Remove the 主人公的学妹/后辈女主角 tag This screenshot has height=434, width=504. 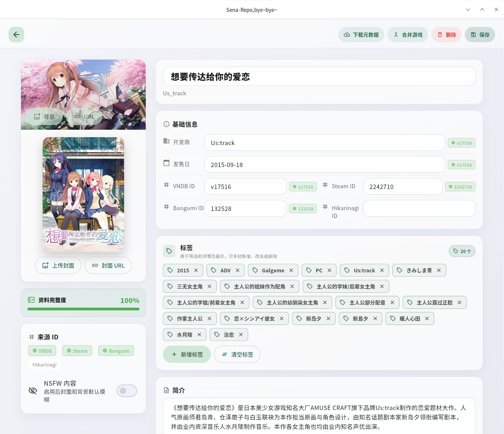pos(382,286)
